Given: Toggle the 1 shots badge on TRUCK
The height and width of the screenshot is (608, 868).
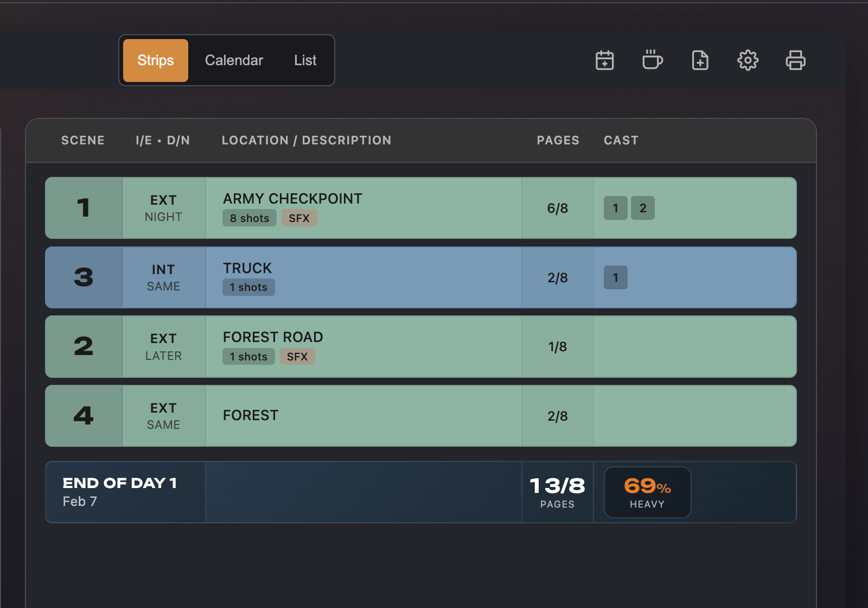Looking at the screenshot, I should [248, 287].
